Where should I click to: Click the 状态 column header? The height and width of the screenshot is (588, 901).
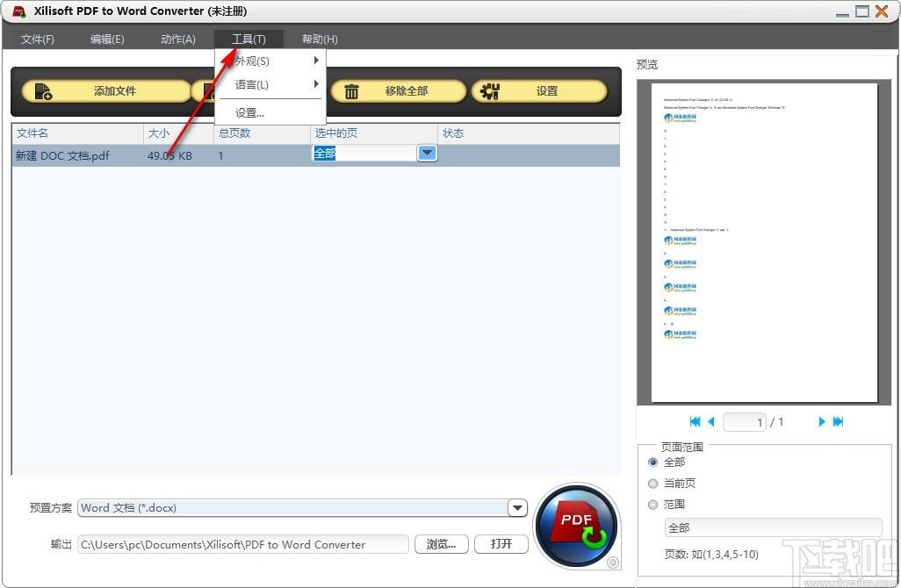[x=529, y=133]
